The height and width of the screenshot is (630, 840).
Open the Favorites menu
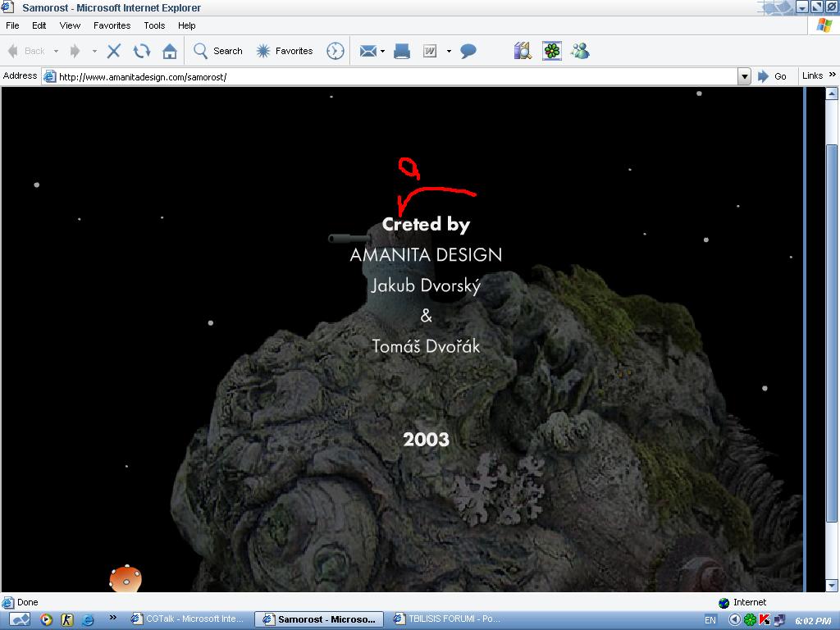tap(112, 25)
